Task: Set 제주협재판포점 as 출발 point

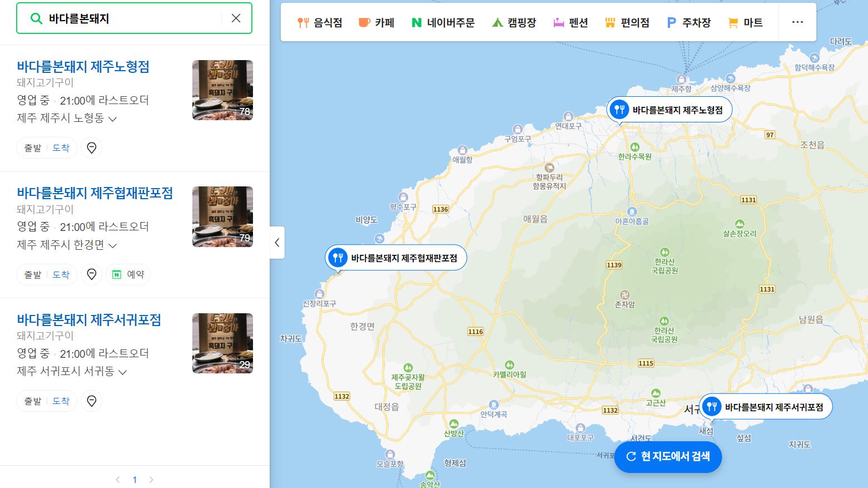Action: coord(33,275)
